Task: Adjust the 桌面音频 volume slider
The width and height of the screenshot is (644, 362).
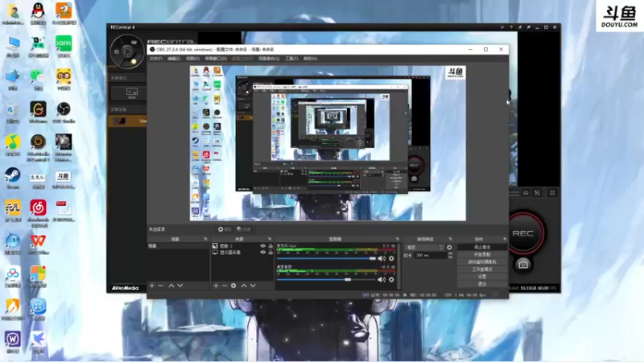Action: coord(326,279)
